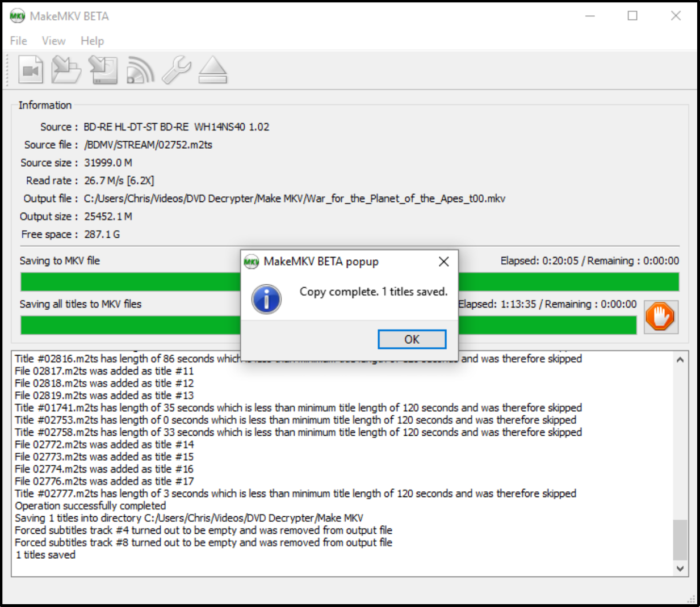This screenshot has width=700, height=607.
Task: Click the output file path ending t00.mkv
Action: [x=295, y=199]
